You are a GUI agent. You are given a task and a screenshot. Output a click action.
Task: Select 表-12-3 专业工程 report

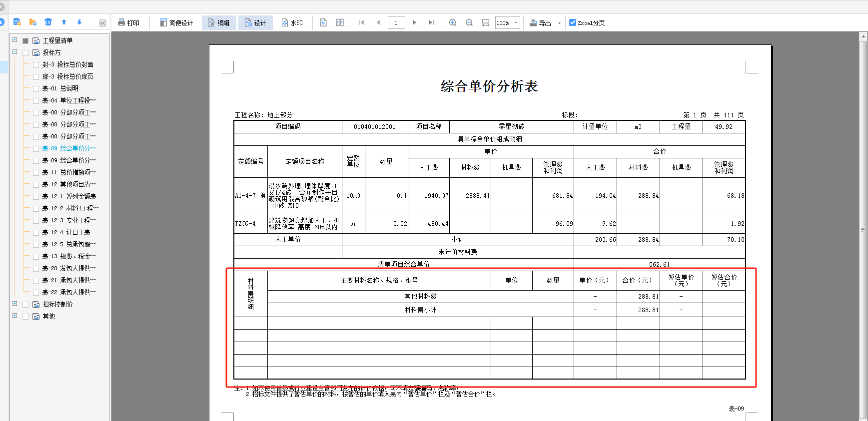click(x=69, y=220)
